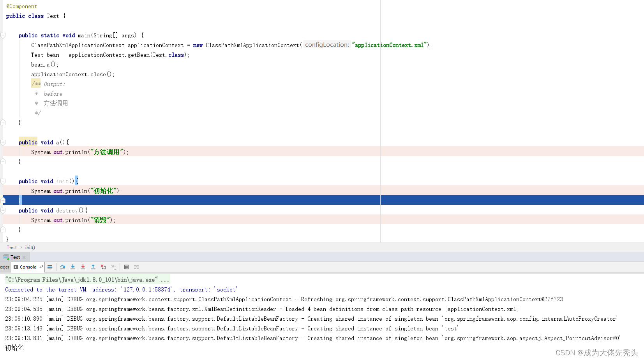Collapse the init() method fold marker
Viewport: 644px width, 360px height.
[x=3, y=181]
